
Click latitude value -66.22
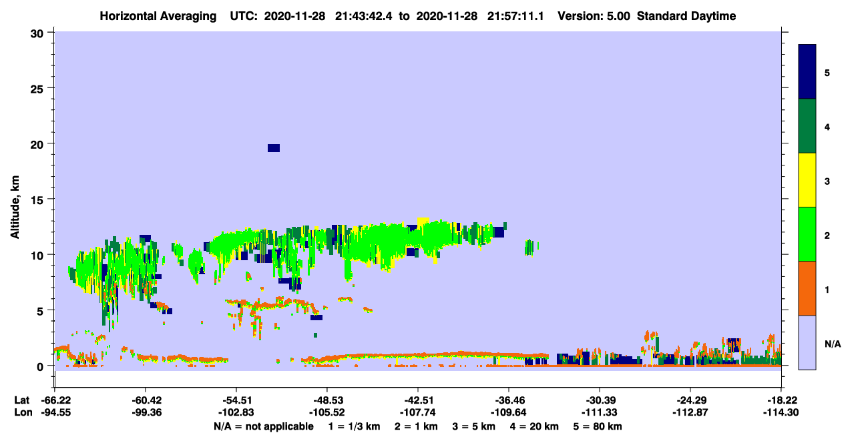[54, 400]
